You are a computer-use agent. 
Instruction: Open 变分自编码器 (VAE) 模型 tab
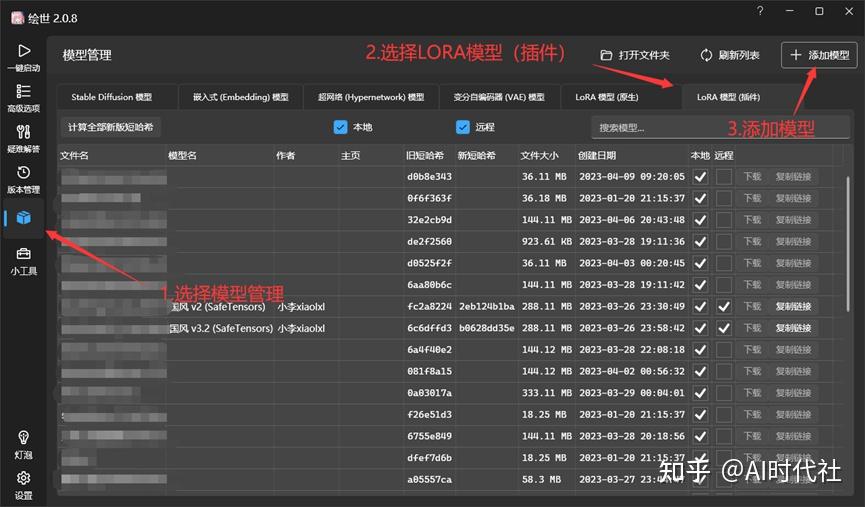pos(499,97)
